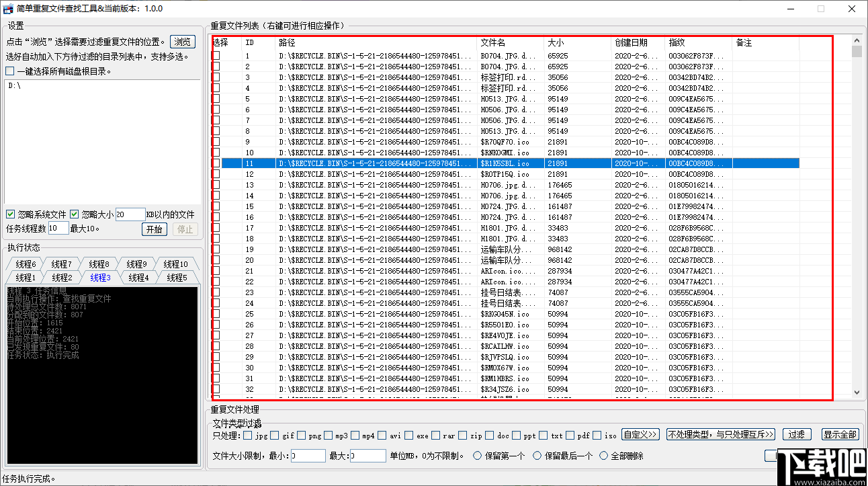Tick the mp3 file type checkbox

[x=328, y=436]
